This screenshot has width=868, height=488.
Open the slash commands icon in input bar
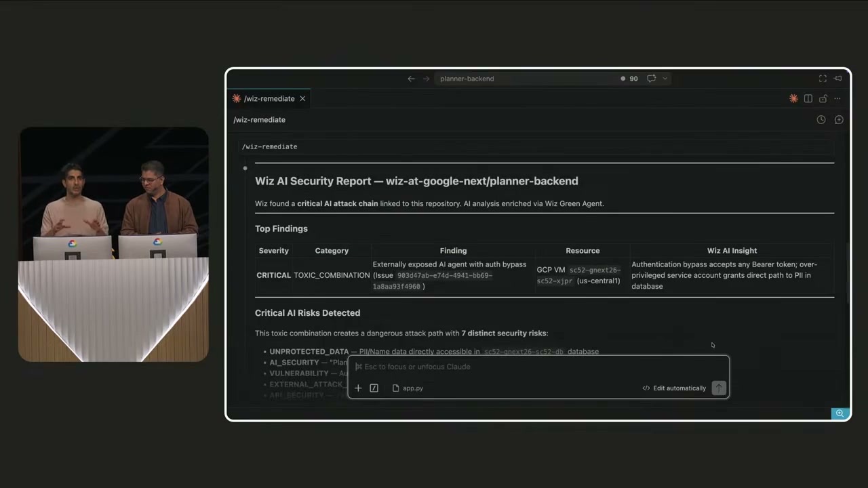point(374,388)
